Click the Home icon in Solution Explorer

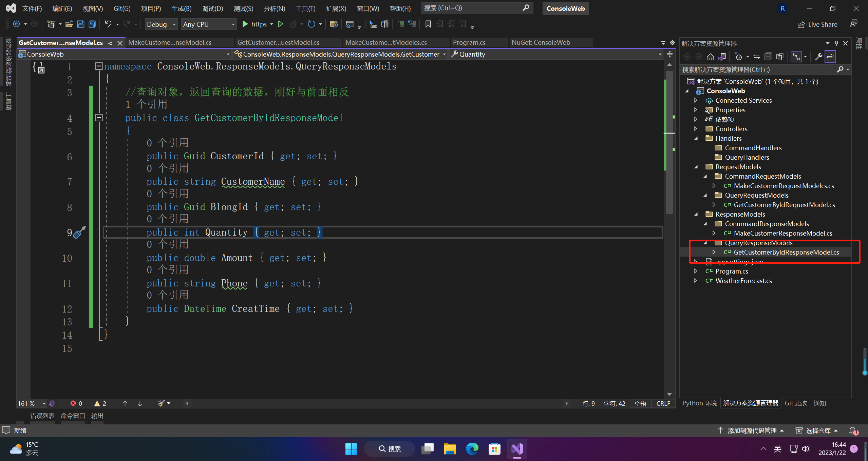(x=710, y=57)
